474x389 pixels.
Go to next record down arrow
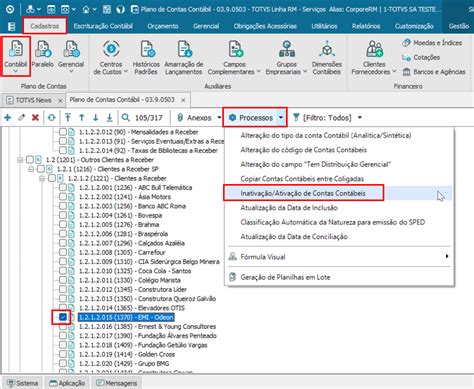click(96, 118)
